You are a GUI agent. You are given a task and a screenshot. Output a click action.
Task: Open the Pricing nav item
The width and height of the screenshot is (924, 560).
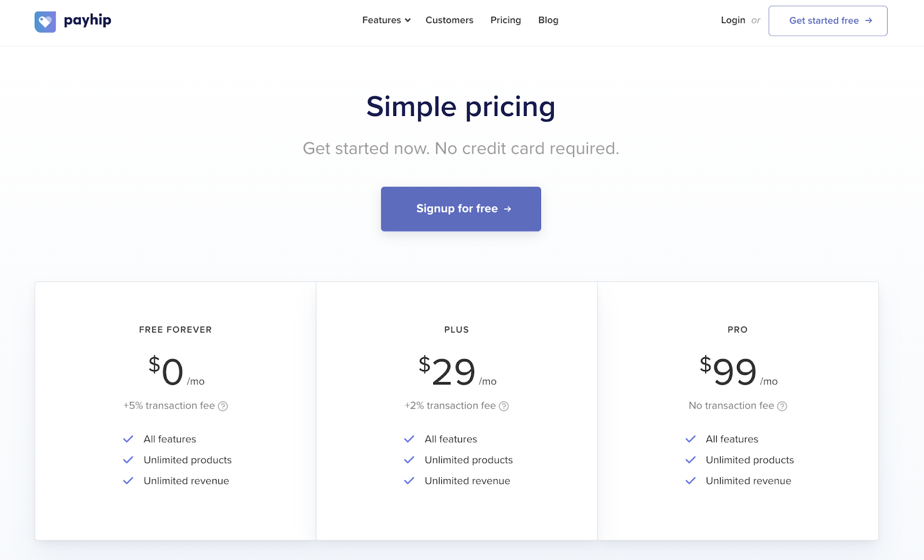505,20
